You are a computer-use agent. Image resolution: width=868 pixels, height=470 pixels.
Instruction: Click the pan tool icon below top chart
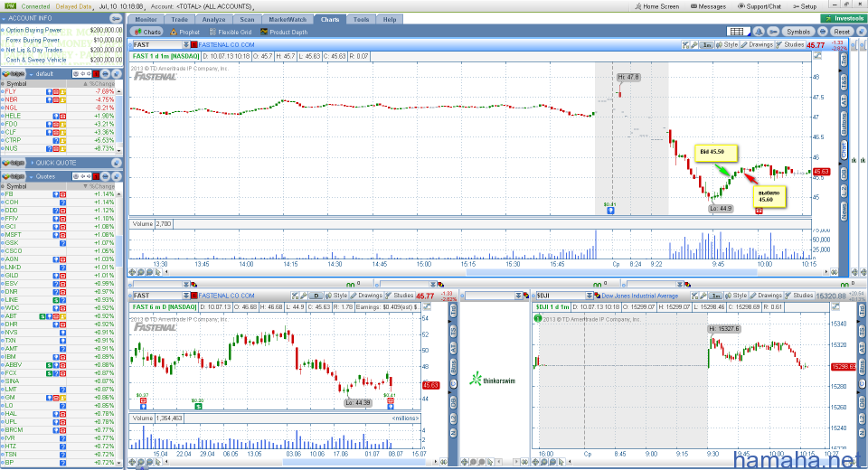(x=133, y=272)
